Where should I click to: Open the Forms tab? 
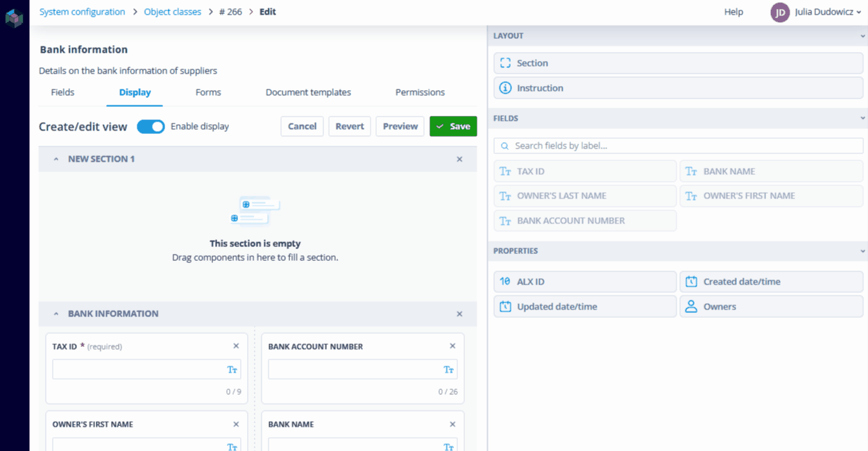pos(208,92)
